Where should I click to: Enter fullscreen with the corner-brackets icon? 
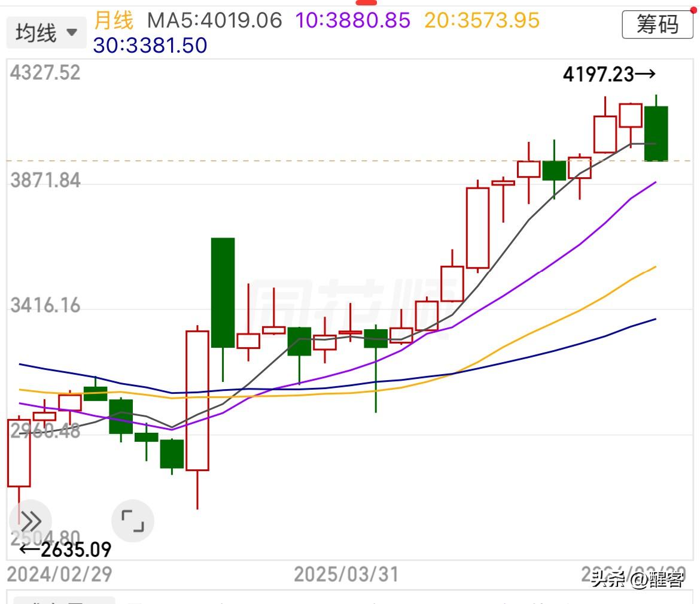pos(133,521)
